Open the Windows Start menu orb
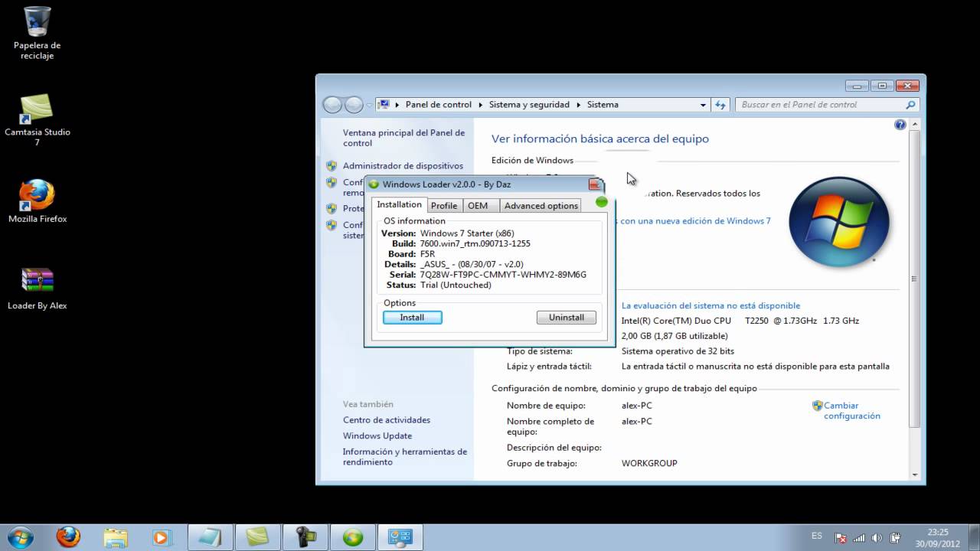The image size is (980, 551). click(20, 536)
